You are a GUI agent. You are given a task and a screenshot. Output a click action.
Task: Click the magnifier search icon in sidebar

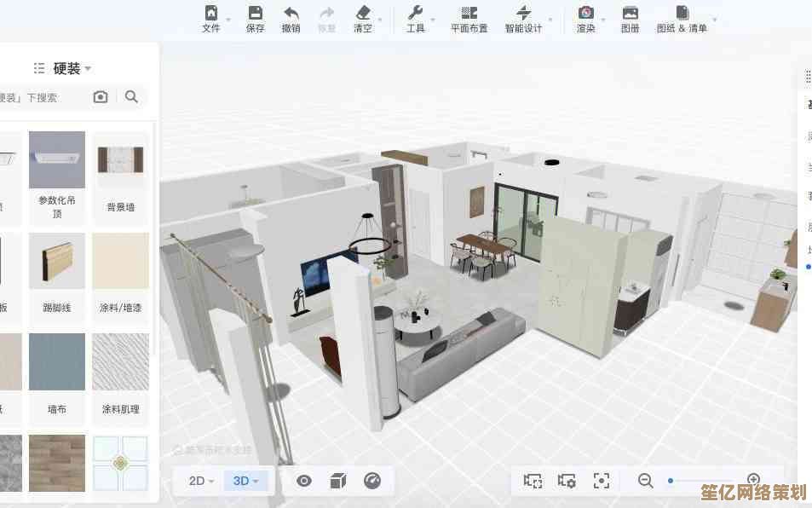[x=131, y=97]
